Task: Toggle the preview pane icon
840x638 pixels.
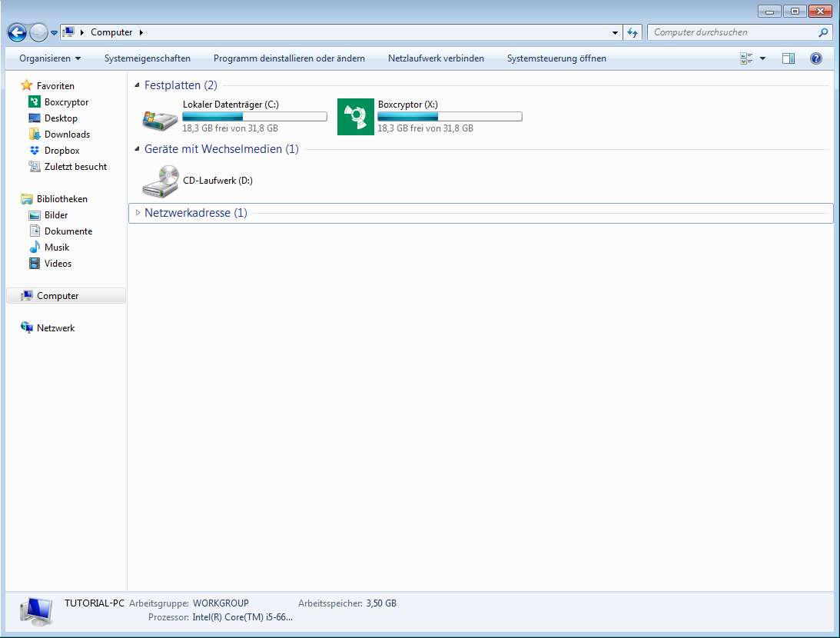Action: click(x=789, y=58)
